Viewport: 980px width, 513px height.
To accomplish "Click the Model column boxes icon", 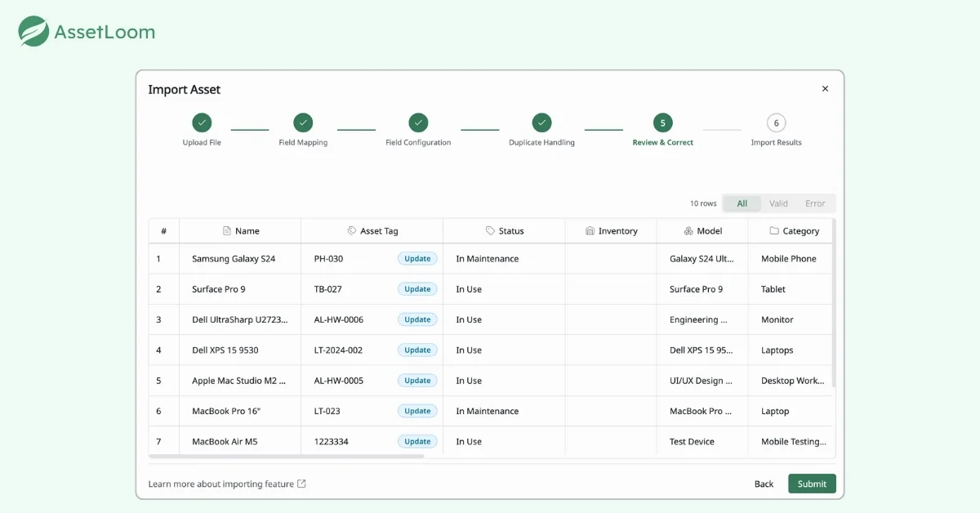I will (688, 231).
